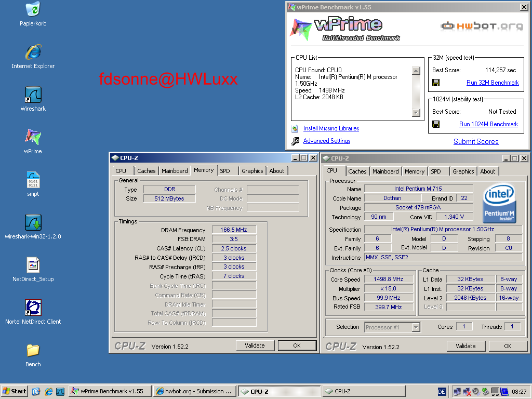Open the Advanced Settings link

327,141
